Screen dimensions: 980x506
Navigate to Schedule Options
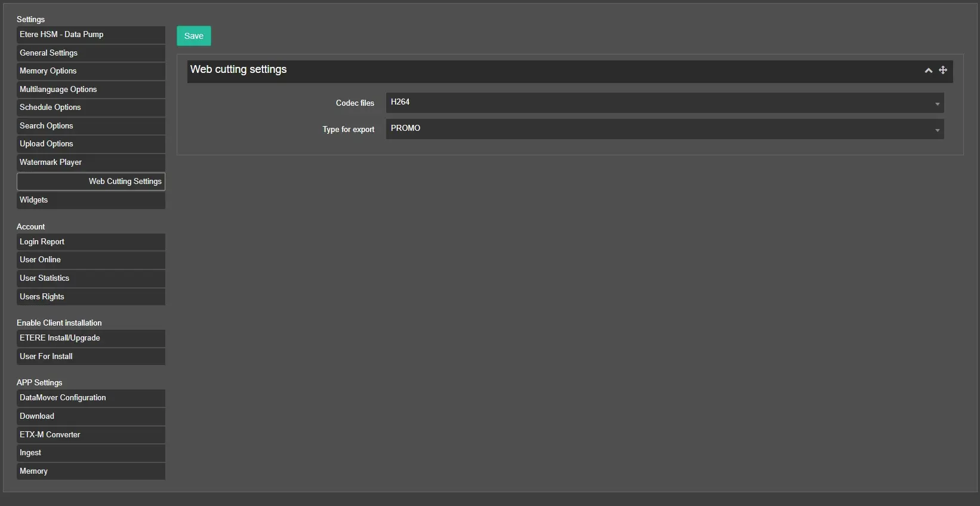point(91,108)
